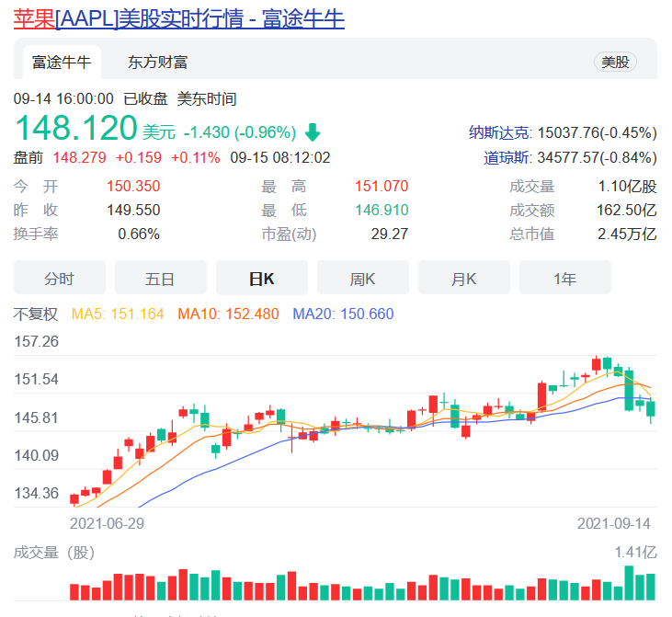Click the chart start date 2021-06-29
This screenshot has height=617, width=672.
click(108, 523)
